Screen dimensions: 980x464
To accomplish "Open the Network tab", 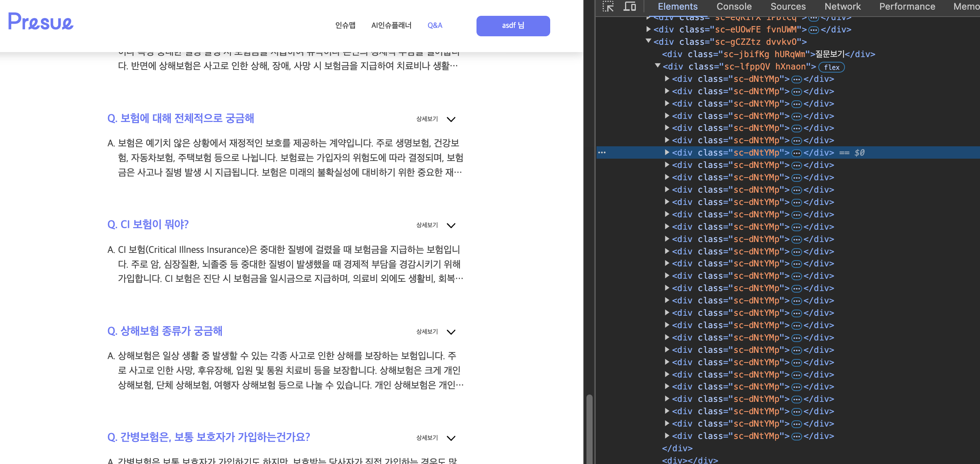I will (x=842, y=7).
